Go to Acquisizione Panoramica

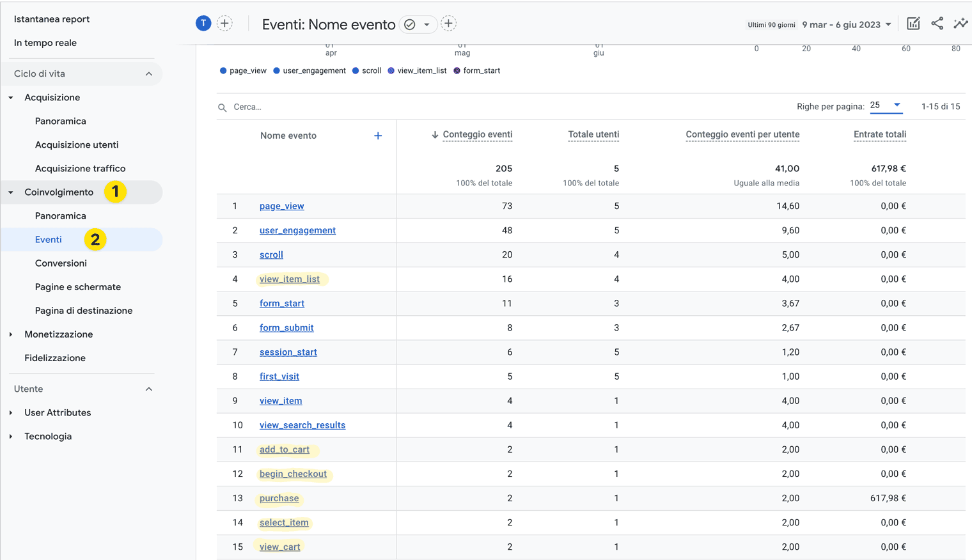point(61,121)
